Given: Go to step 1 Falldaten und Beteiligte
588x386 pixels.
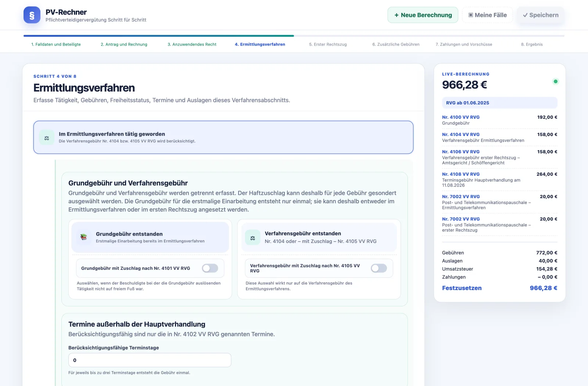Looking at the screenshot, I should [x=56, y=44].
